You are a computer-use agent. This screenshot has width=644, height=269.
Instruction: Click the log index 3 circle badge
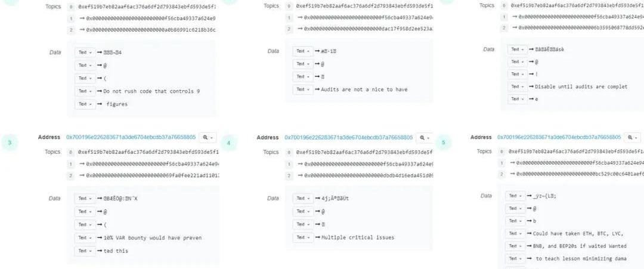[10, 143]
